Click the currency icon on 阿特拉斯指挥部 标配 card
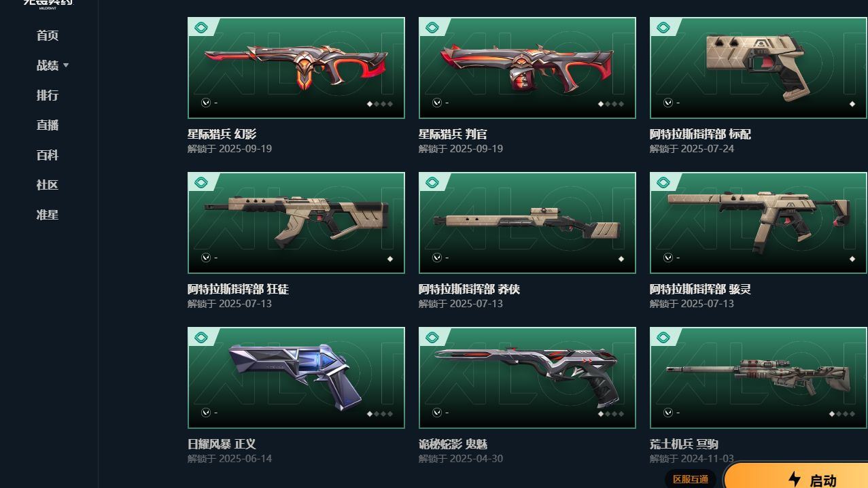Viewport: 868px width, 488px height. point(668,103)
